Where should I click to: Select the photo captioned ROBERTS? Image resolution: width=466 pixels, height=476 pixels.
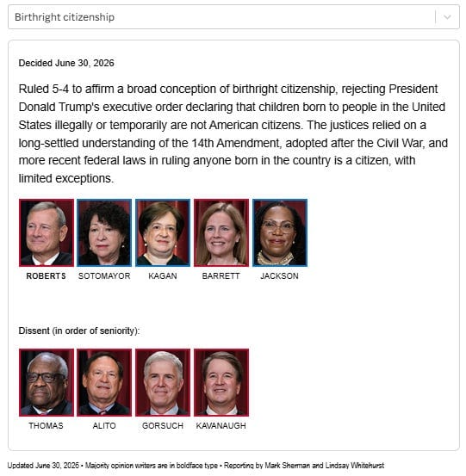[x=47, y=233]
